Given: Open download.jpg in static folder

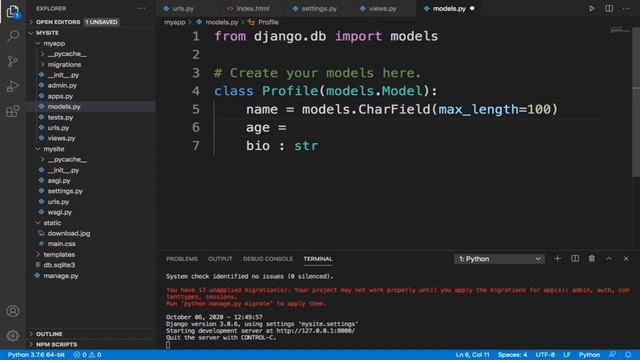Looking at the screenshot, I should (69, 233).
